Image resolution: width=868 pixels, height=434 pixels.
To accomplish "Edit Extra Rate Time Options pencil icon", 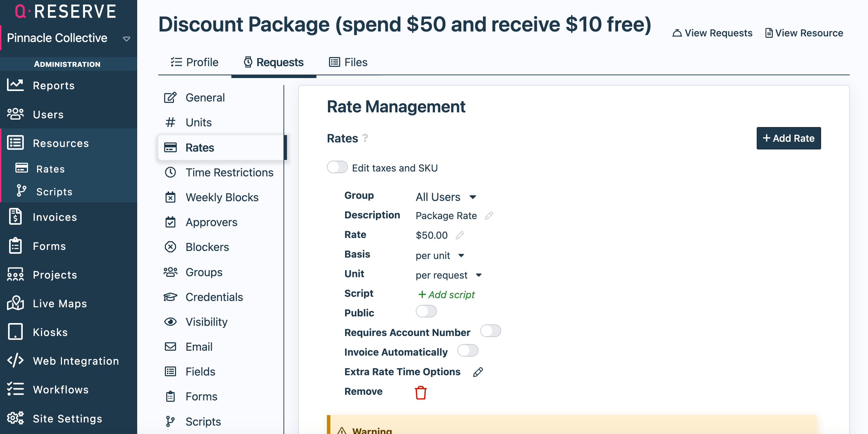I will coord(478,372).
